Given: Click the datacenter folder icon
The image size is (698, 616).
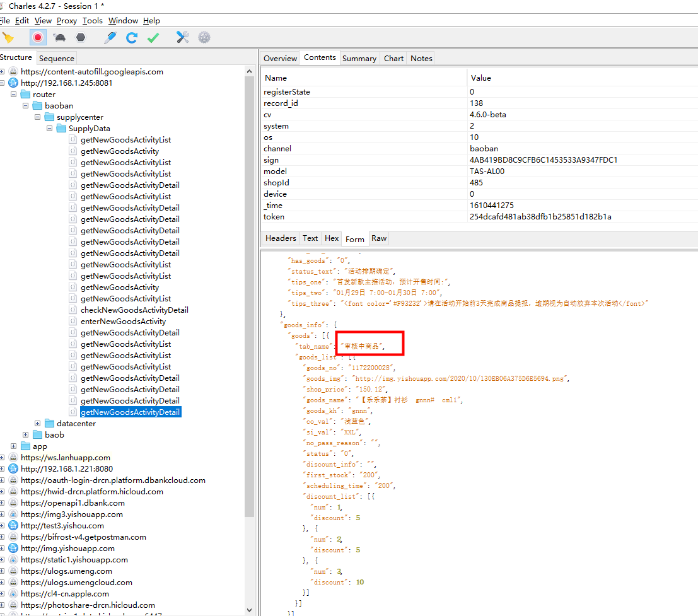Looking at the screenshot, I should (x=49, y=423).
